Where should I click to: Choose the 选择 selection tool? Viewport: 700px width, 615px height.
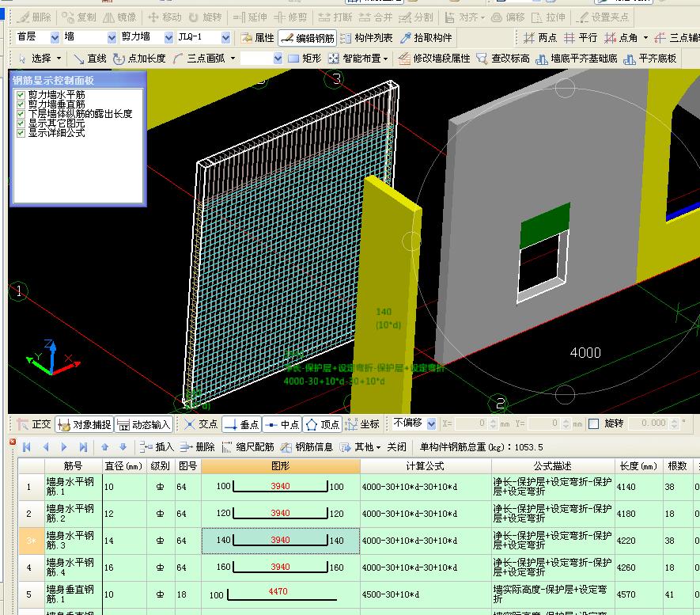point(36,59)
